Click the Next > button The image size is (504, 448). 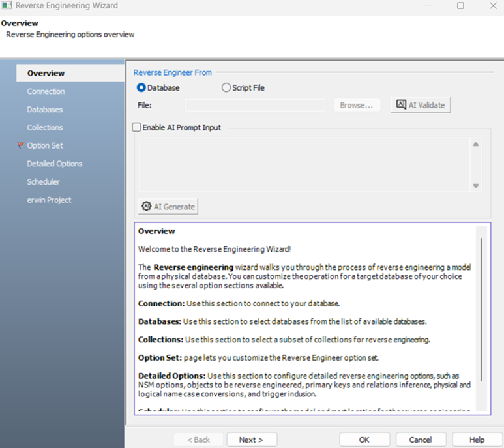pyautogui.click(x=251, y=440)
